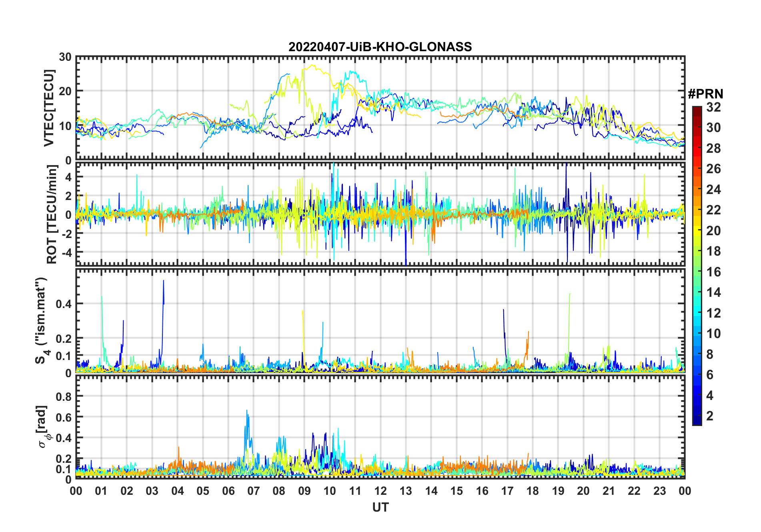Select tick label 12 on PRN colorbar
Image resolution: width=761 pixels, height=532 pixels.
click(713, 313)
